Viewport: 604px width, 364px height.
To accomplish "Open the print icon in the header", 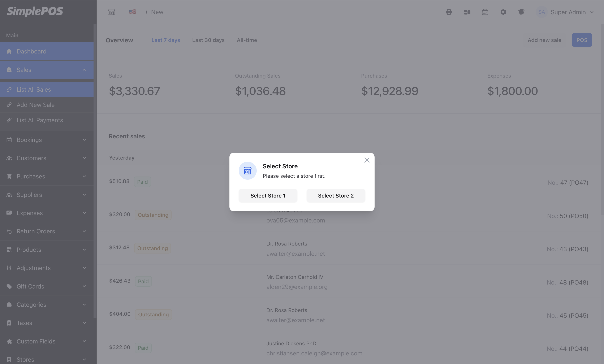I will [x=449, y=12].
